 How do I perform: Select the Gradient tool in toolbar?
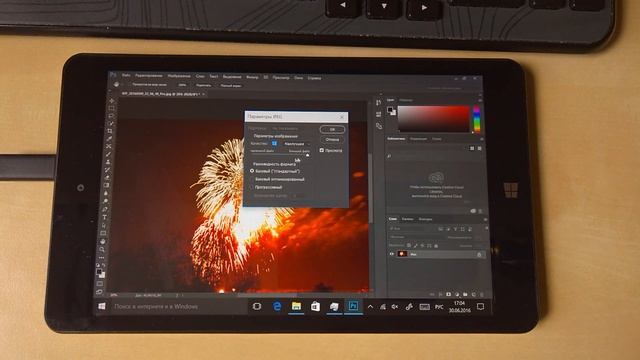pyautogui.click(x=107, y=185)
